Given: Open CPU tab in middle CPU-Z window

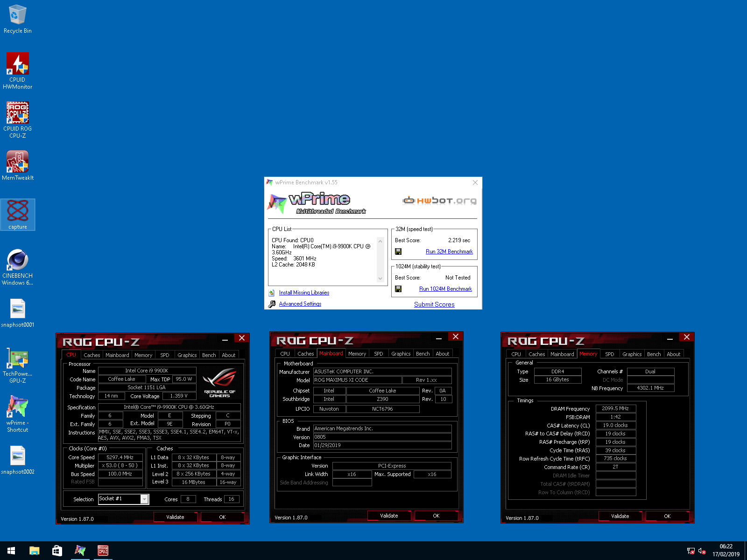Looking at the screenshot, I should pyautogui.click(x=285, y=354).
